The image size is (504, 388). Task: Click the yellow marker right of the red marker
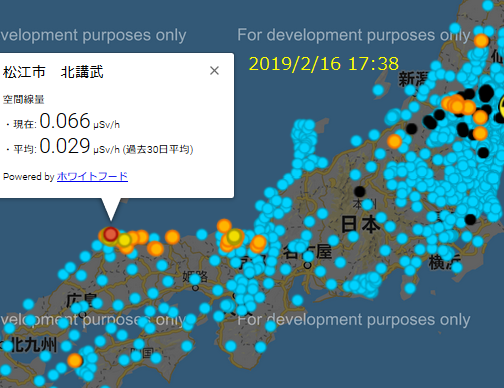pyautogui.click(x=125, y=240)
